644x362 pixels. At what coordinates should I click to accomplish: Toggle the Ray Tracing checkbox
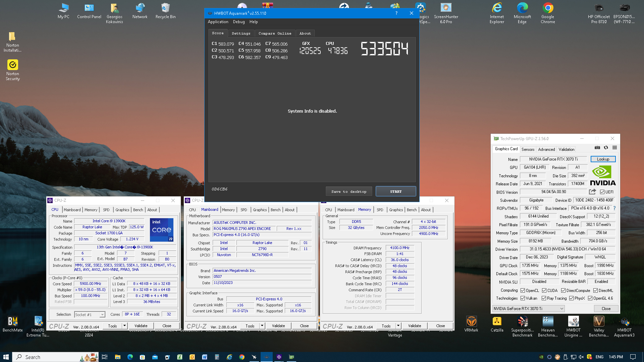click(x=544, y=298)
